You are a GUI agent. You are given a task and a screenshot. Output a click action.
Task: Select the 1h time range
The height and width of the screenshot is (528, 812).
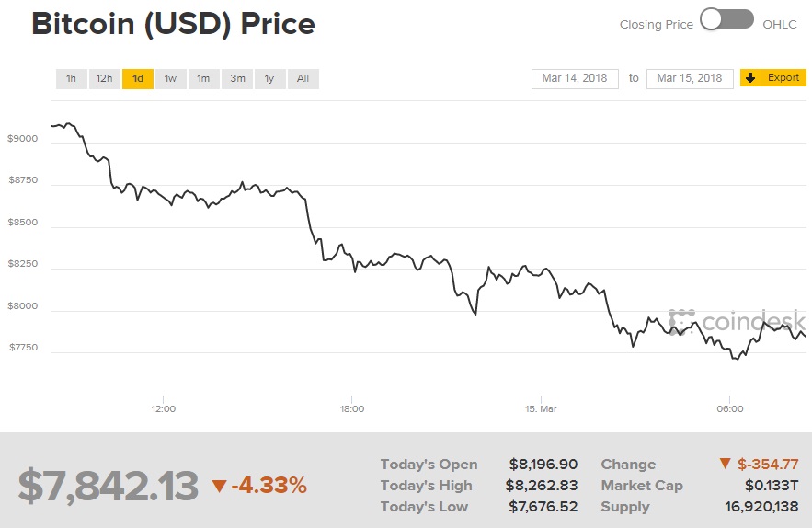(x=71, y=79)
